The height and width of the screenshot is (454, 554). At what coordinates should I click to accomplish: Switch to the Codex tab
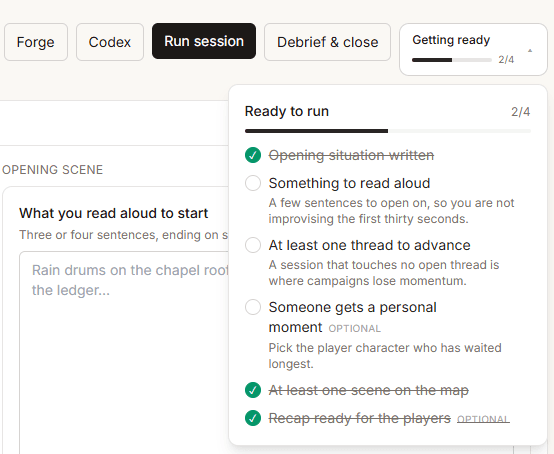(110, 42)
